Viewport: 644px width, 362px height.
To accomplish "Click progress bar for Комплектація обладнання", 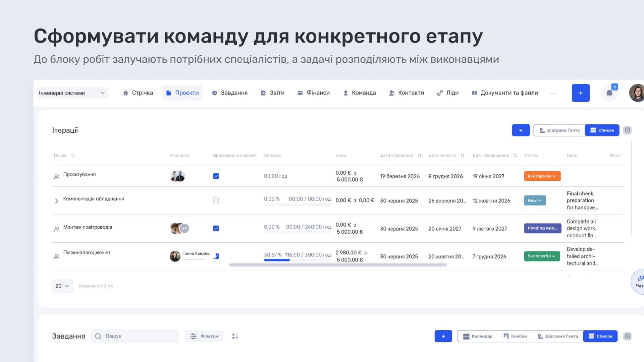I will tap(298, 204).
